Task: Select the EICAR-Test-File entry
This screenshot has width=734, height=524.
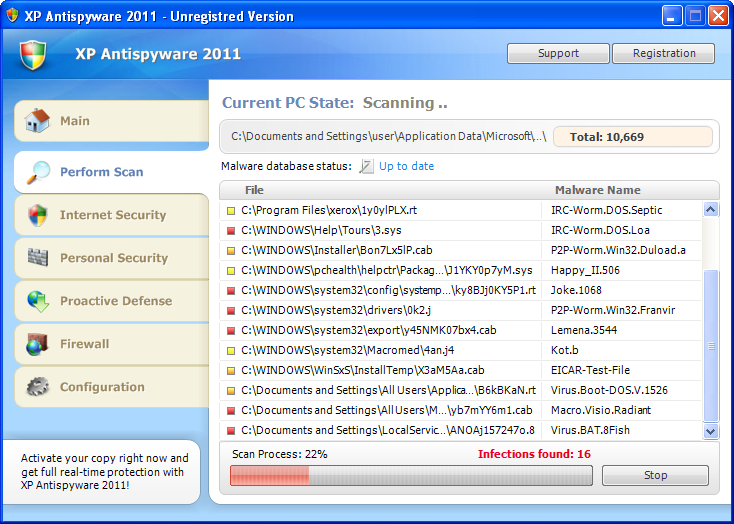Action: click(590, 371)
